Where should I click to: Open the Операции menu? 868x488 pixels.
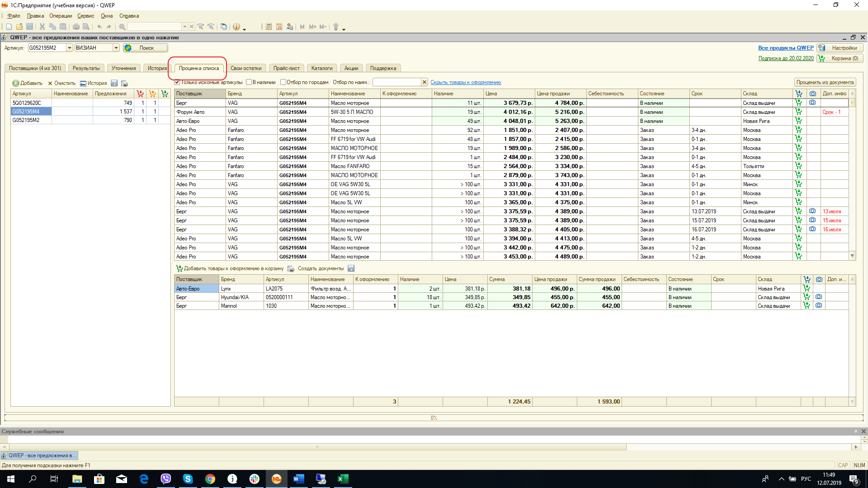coord(61,16)
